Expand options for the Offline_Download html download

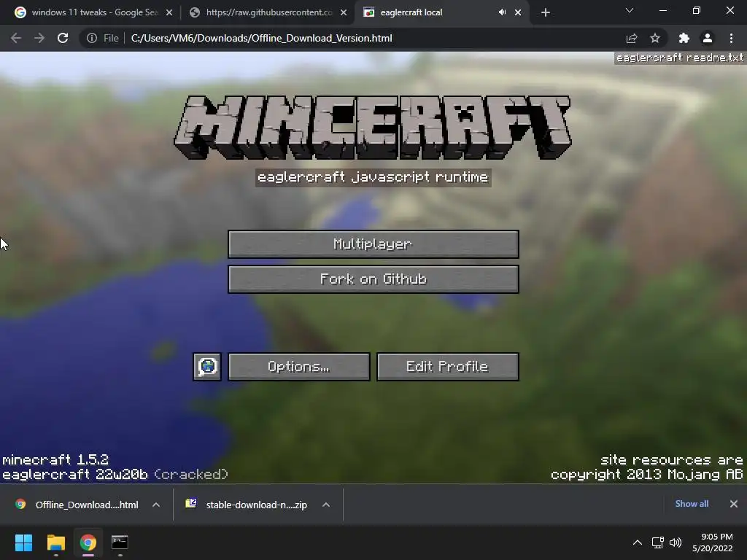pyautogui.click(x=156, y=505)
